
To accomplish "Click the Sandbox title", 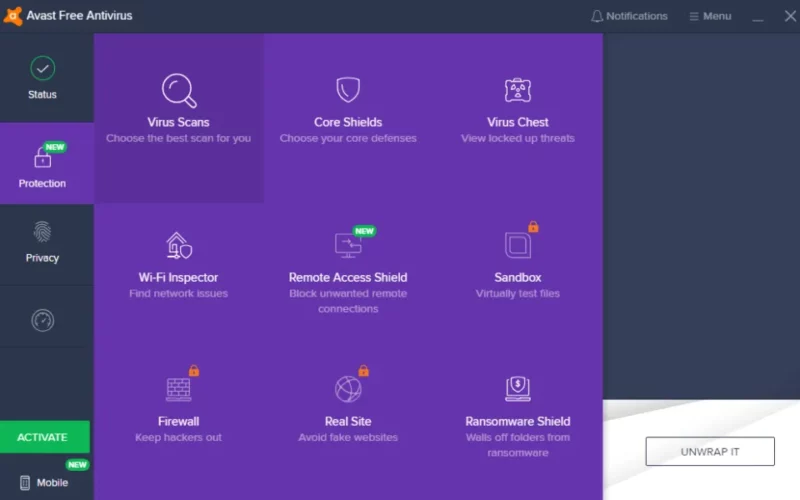I will pyautogui.click(x=518, y=278).
